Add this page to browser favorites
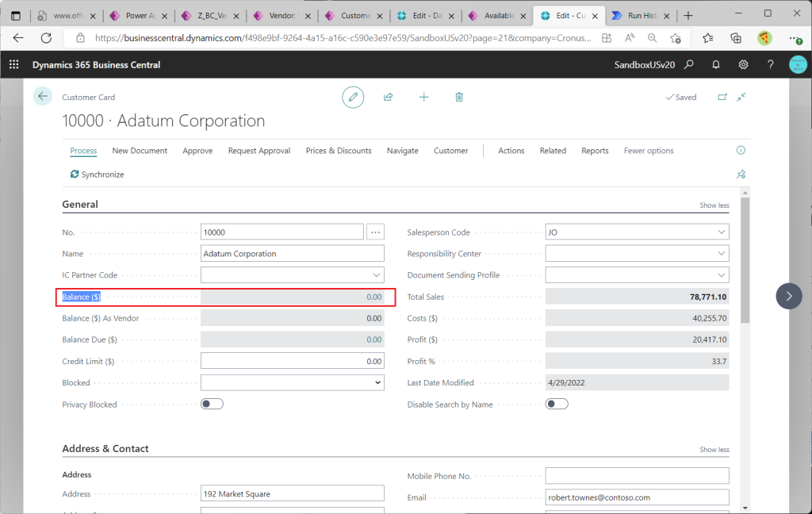 [x=676, y=38]
